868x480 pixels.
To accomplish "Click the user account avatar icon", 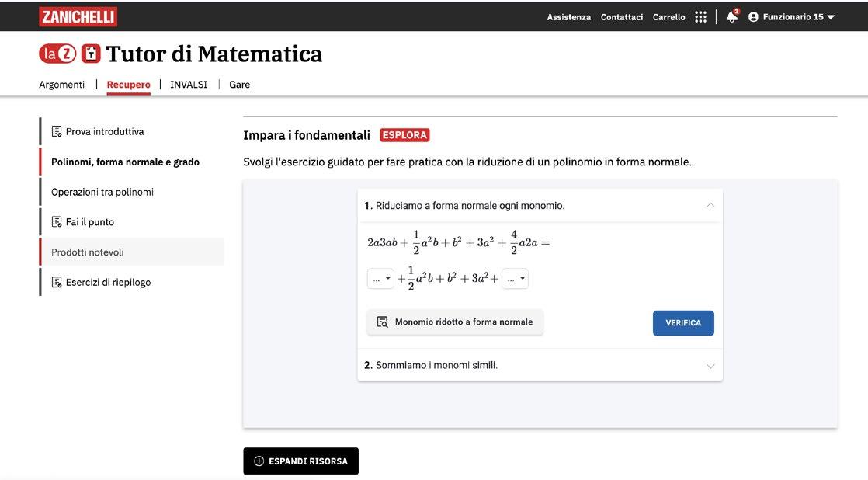I will coord(753,17).
